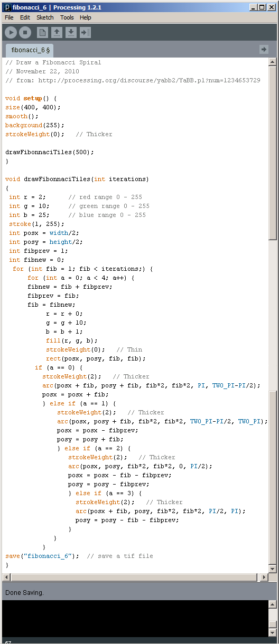Click horizontal scrollbar right arrow
The height and width of the screenshot is (644, 279).
click(264, 577)
